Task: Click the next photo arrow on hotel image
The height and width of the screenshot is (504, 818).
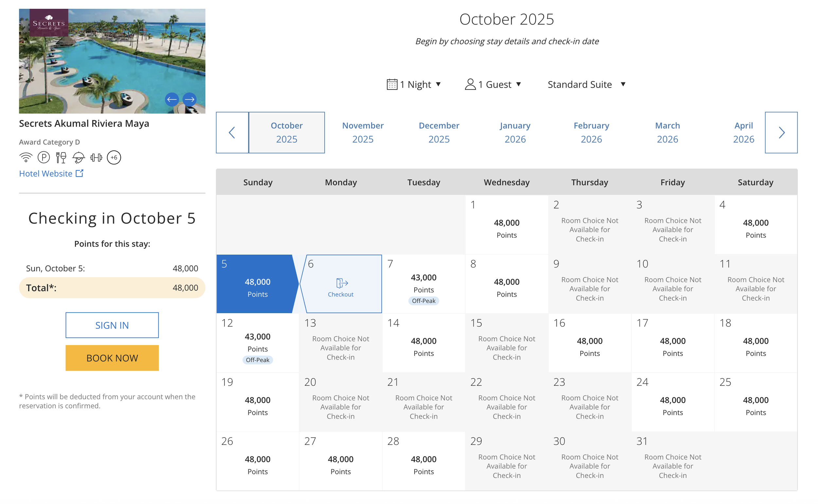Action: click(189, 99)
